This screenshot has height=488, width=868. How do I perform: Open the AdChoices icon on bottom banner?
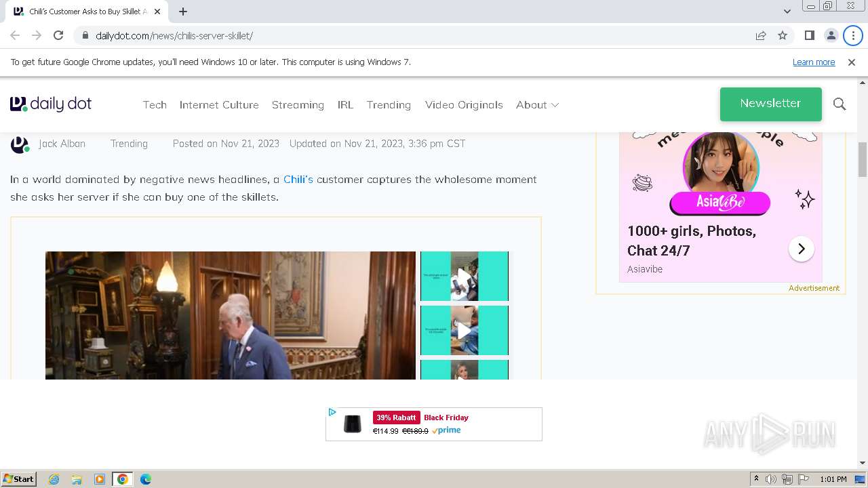click(332, 412)
